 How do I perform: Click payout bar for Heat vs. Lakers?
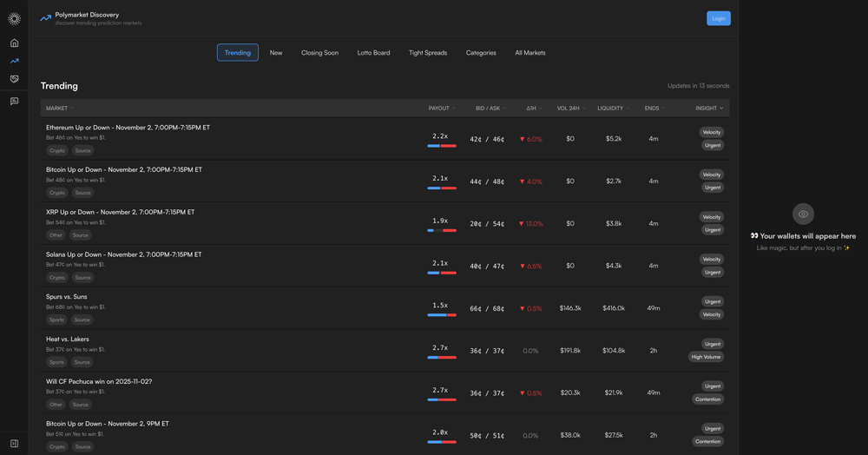(441, 357)
